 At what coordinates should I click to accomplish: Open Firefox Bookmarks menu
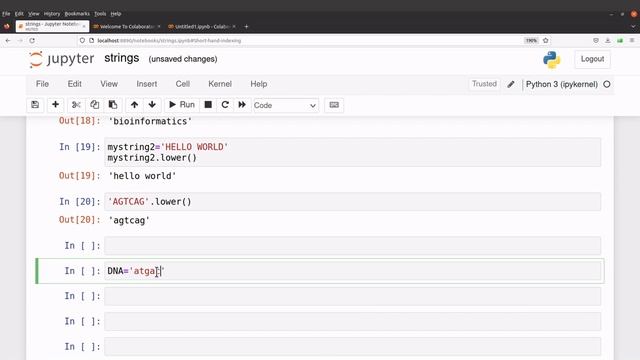[77, 13]
